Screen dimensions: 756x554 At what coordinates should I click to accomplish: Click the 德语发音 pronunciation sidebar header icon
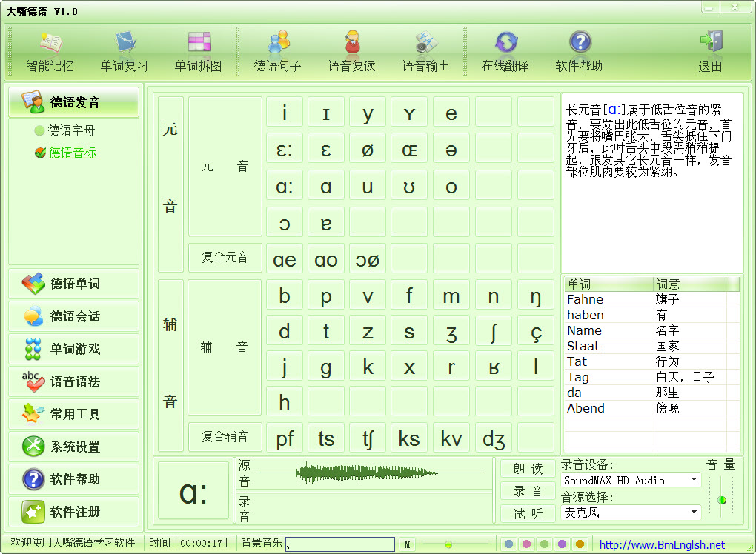pyautogui.click(x=33, y=102)
